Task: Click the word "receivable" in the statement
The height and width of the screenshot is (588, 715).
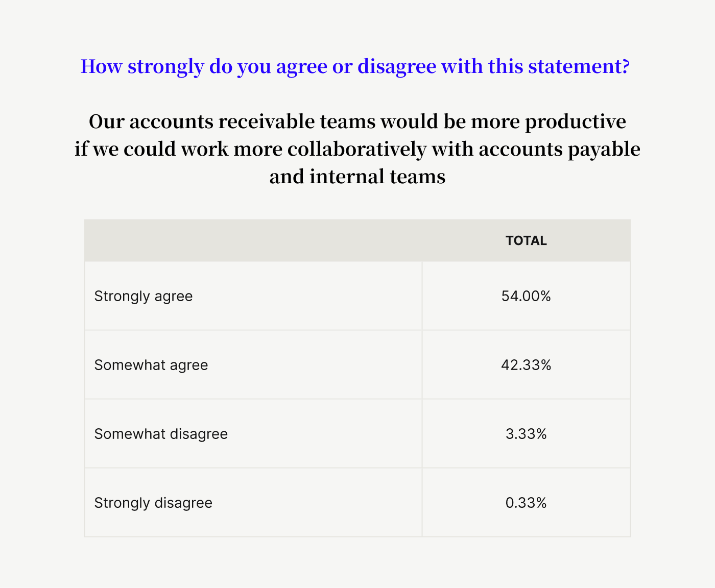Action: coord(267,122)
